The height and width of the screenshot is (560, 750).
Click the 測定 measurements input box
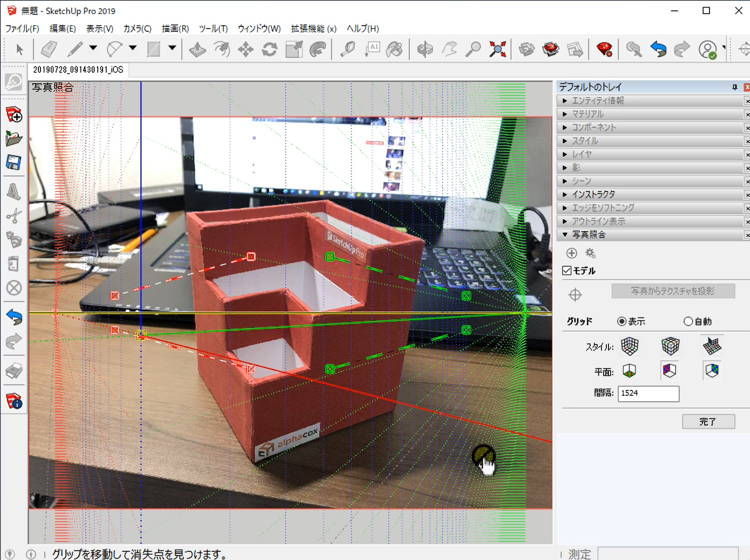[x=668, y=554]
